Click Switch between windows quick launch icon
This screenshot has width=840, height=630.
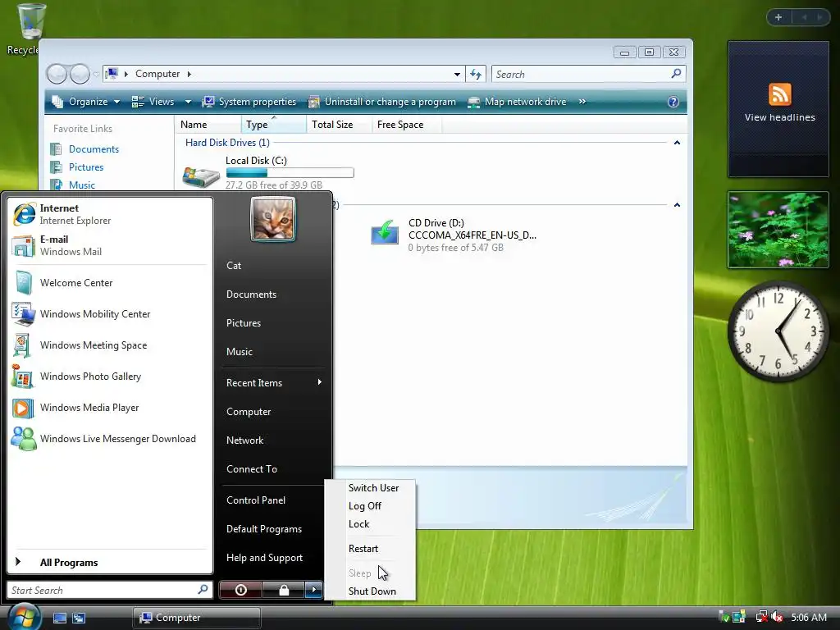pos(79,618)
